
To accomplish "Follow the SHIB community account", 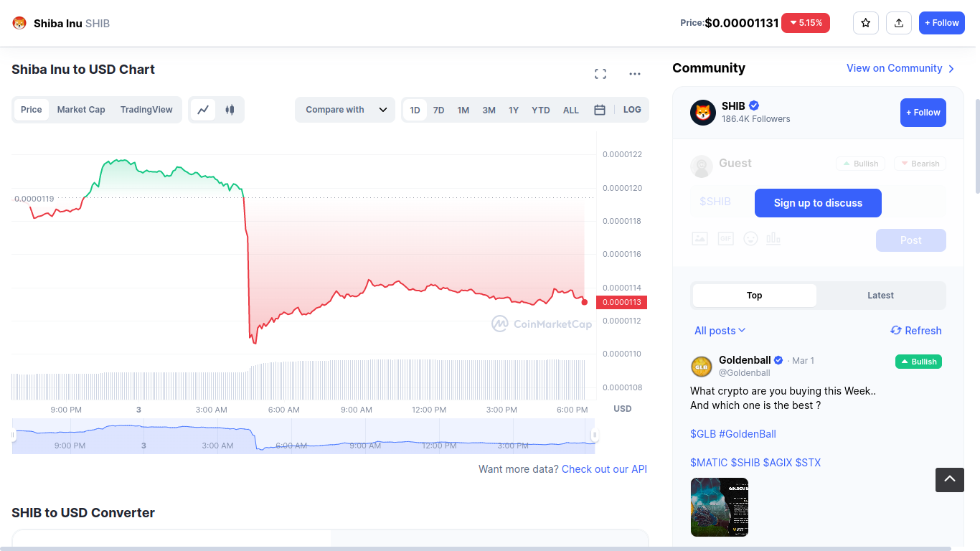I will [x=923, y=113].
